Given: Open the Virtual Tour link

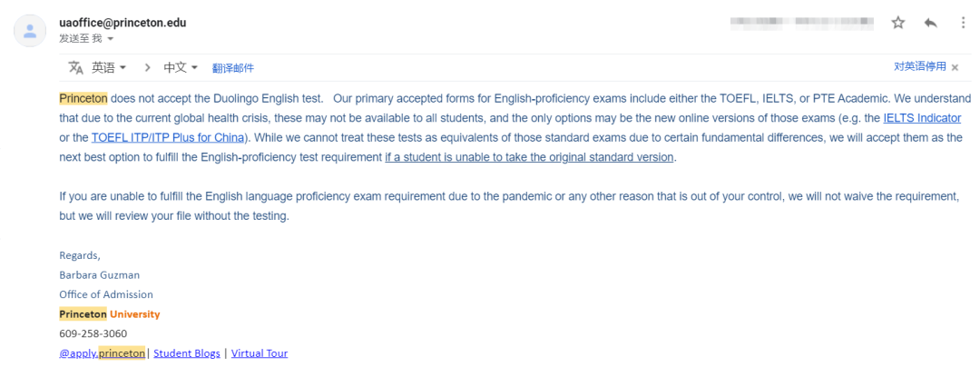Looking at the screenshot, I should tap(260, 353).
